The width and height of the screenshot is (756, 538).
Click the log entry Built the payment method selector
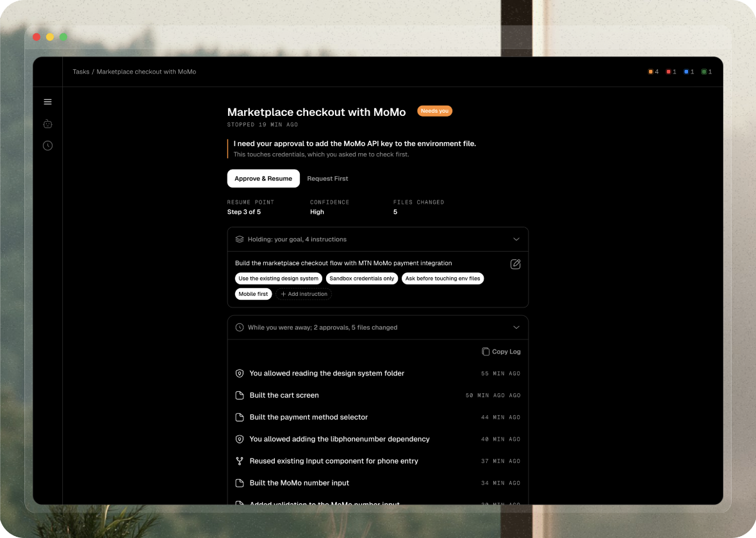tap(378, 418)
